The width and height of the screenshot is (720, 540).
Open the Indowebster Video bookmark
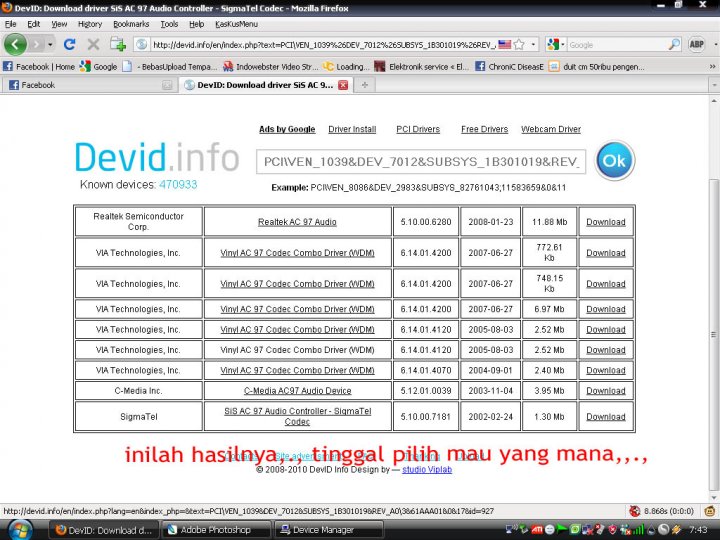click(x=270, y=67)
